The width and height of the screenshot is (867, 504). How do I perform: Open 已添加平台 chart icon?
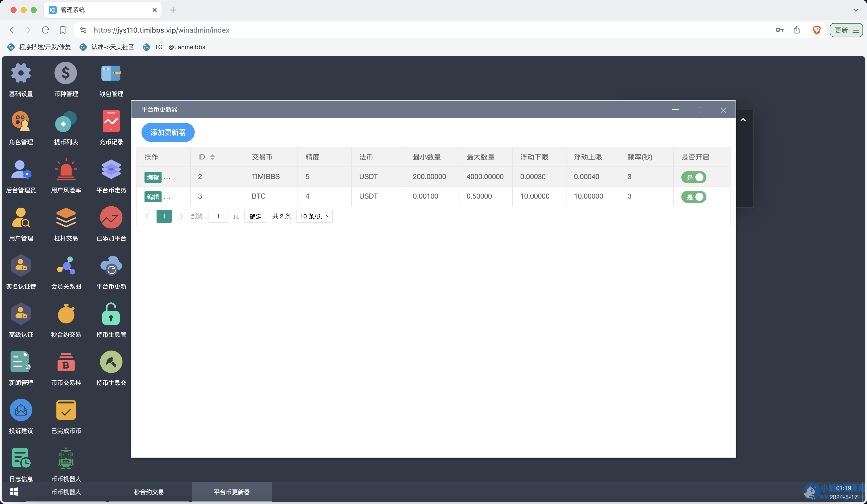click(111, 217)
